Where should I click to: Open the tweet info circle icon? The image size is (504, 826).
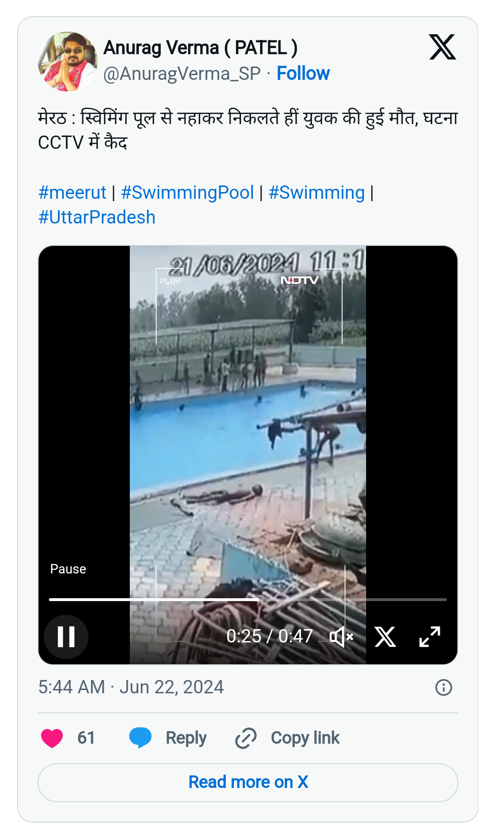(x=444, y=687)
